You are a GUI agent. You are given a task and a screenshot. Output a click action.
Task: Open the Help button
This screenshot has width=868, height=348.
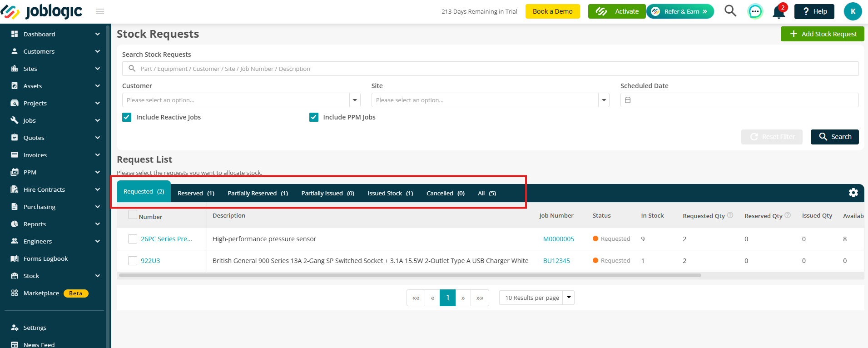(x=814, y=11)
